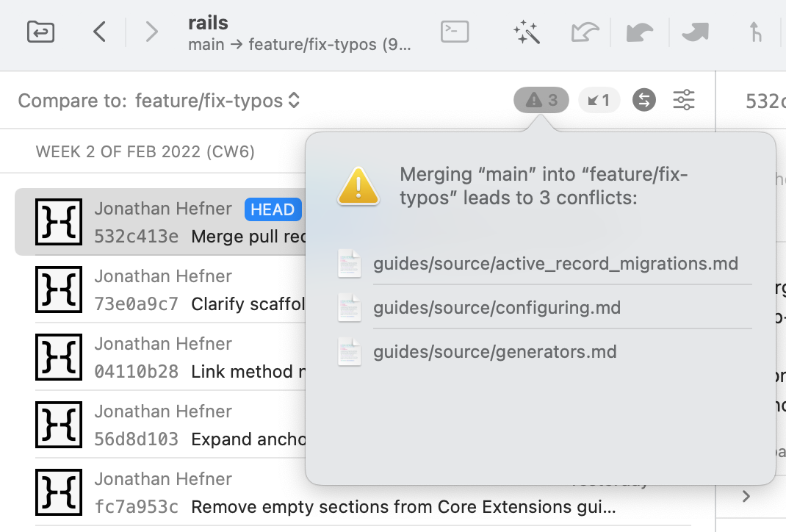This screenshot has height=532, width=786.
Task: Click the merge branch toolbar icon
Action: [x=754, y=32]
